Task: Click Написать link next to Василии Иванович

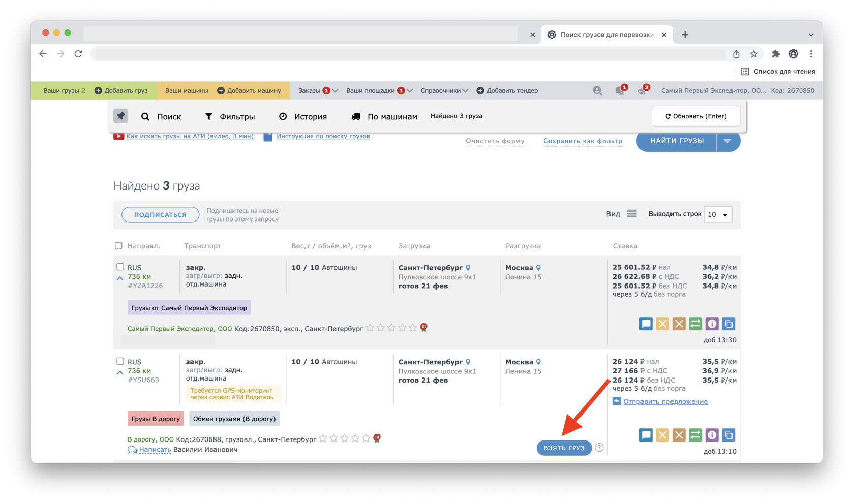Action: (155, 450)
